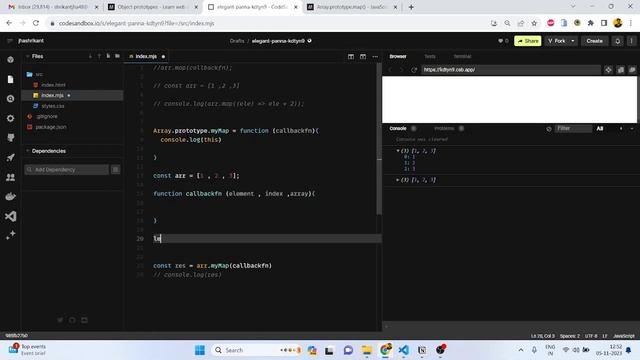The height and width of the screenshot is (360, 640).
Task: Open the All console level dropdown
Action: pos(600,129)
